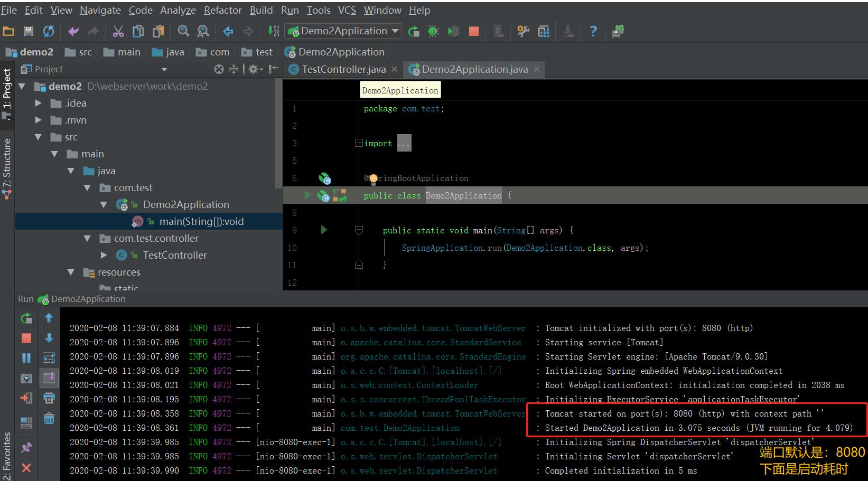Click the Demo2Application breadcrumb
The height and width of the screenshot is (481, 868).
334,52
